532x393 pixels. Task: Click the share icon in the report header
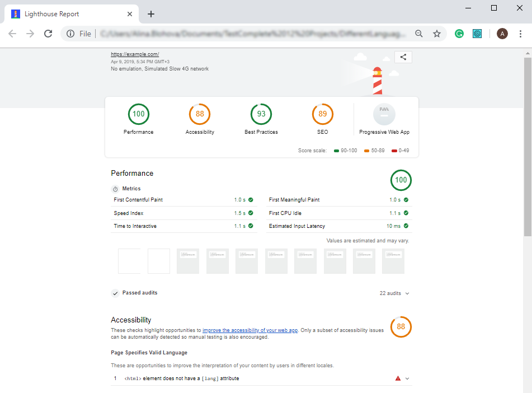[403, 57]
